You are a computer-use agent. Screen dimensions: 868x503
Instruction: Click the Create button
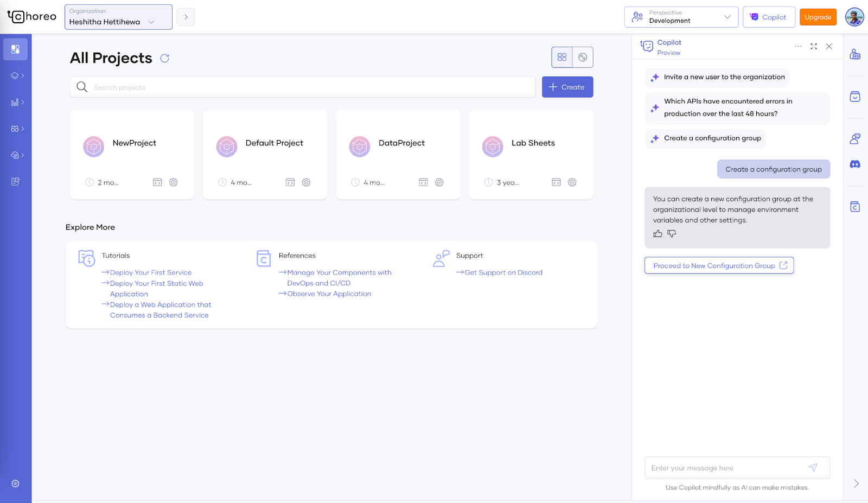(567, 87)
